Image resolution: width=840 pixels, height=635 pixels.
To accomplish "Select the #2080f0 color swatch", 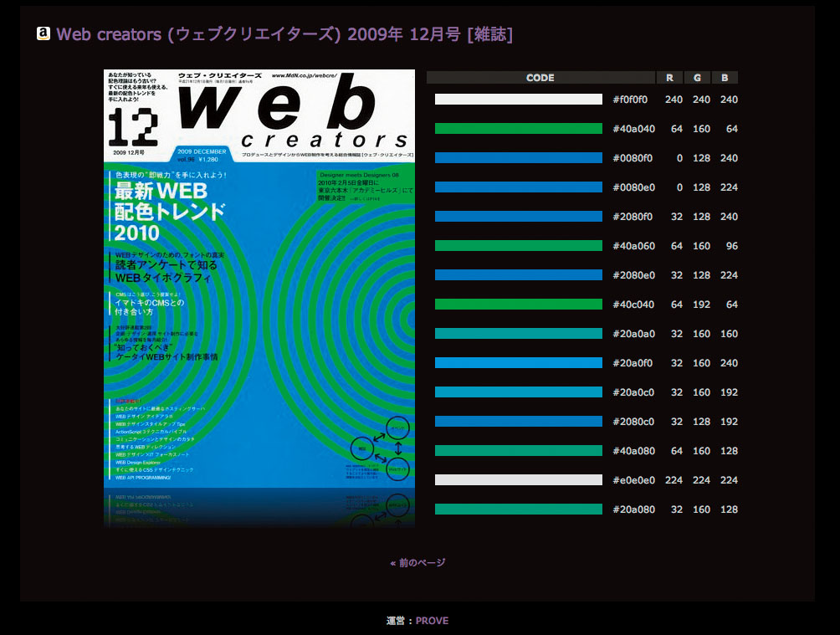I will click(x=518, y=217).
